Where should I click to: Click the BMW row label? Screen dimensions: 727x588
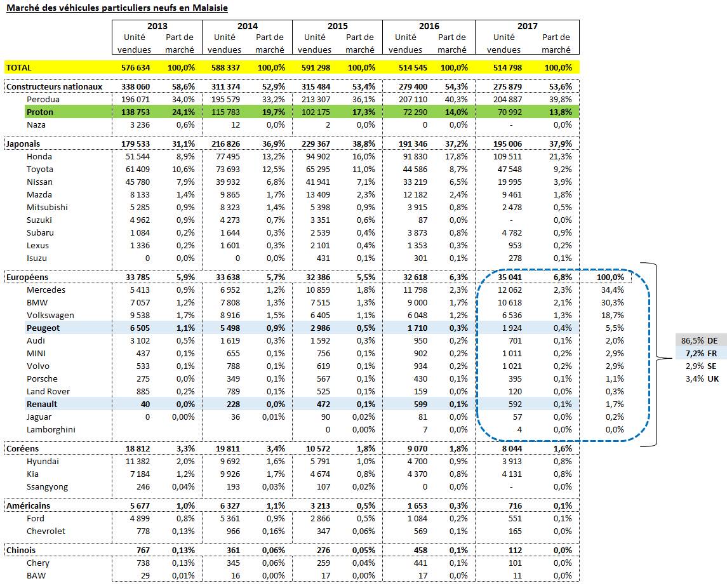(x=37, y=303)
